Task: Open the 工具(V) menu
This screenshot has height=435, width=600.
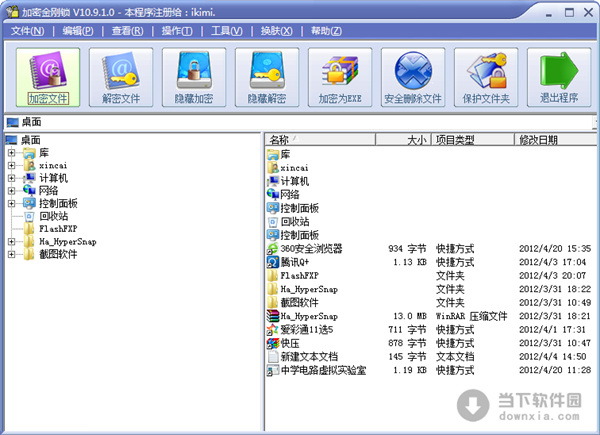Action: point(226,31)
